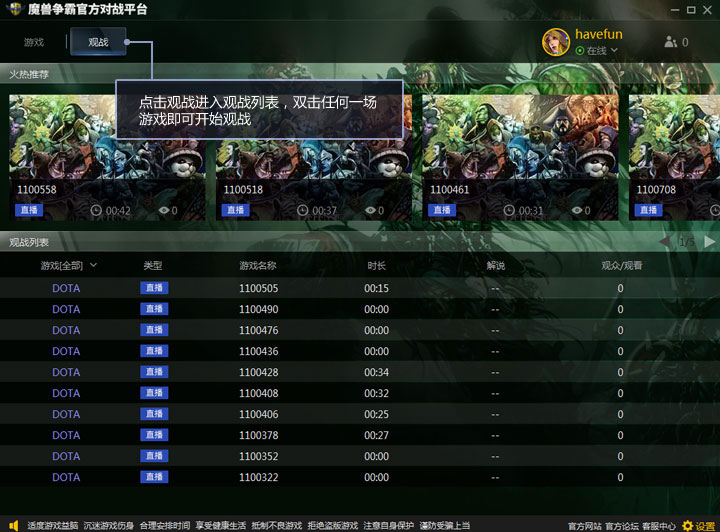The image size is (720, 532).
Task: Open the 客服中心 link
Action: tap(659, 526)
